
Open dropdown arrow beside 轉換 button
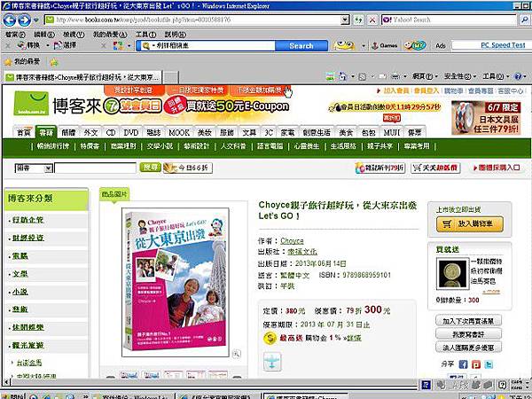click(48, 45)
